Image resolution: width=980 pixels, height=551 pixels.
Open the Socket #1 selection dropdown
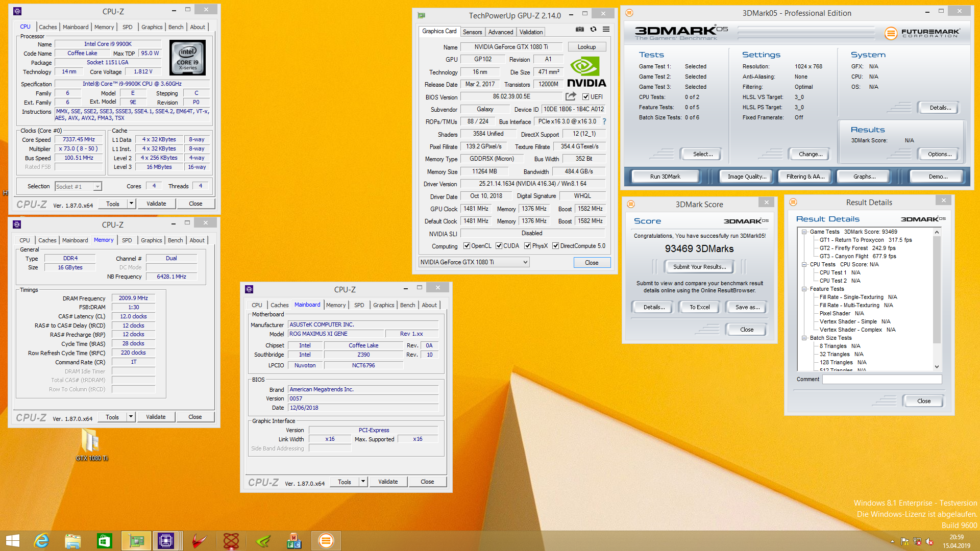point(78,187)
